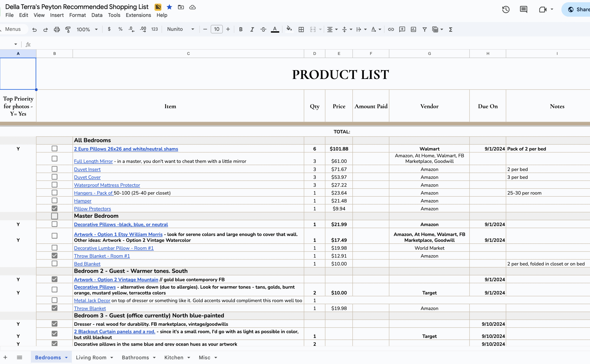Open the fill color picker
590x364 pixels.
tap(289, 29)
